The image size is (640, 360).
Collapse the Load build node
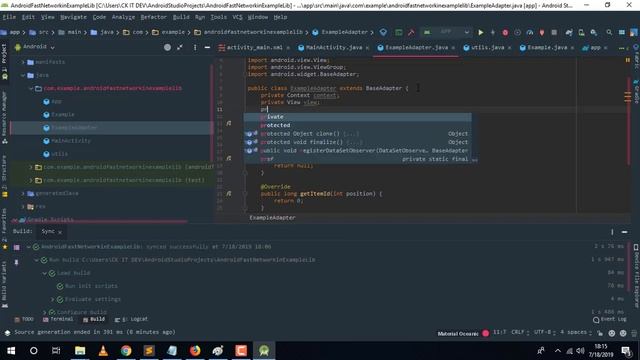pyautogui.click(x=44, y=273)
